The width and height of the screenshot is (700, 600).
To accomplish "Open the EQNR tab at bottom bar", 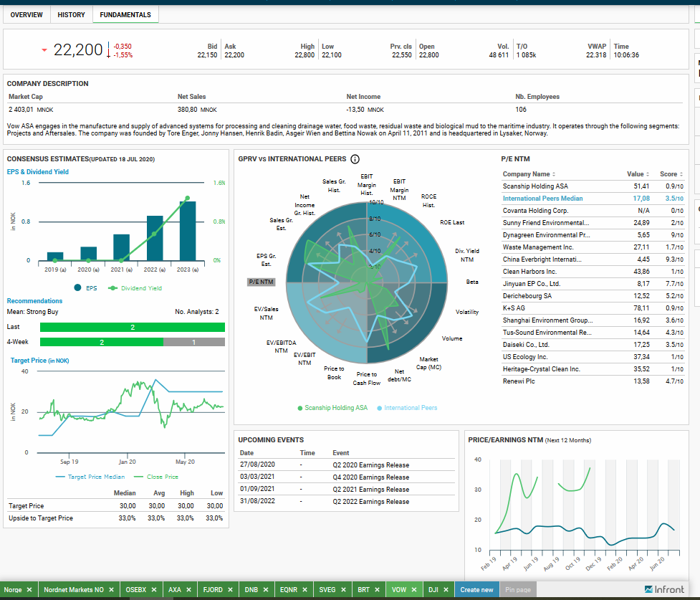I will tap(289, 590).
